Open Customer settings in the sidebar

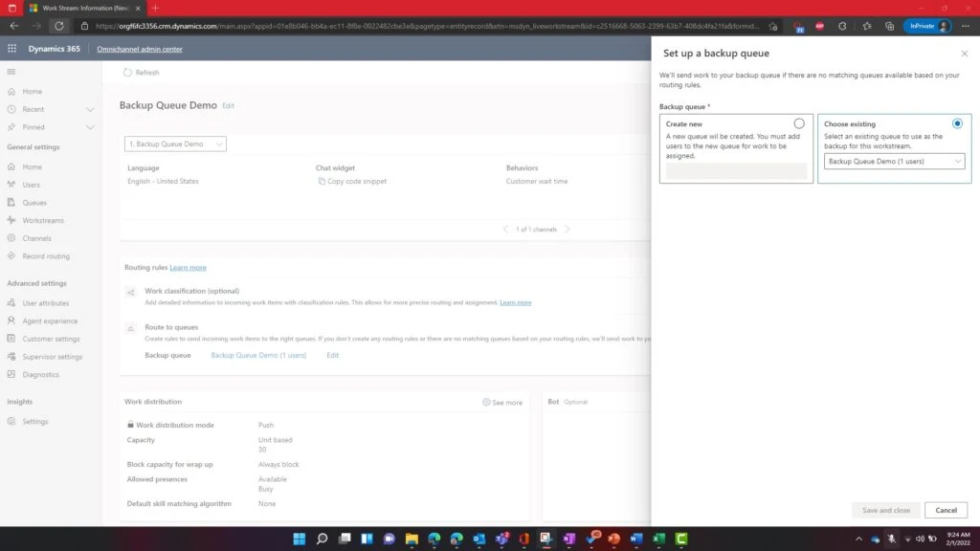(x=51, y=339)
